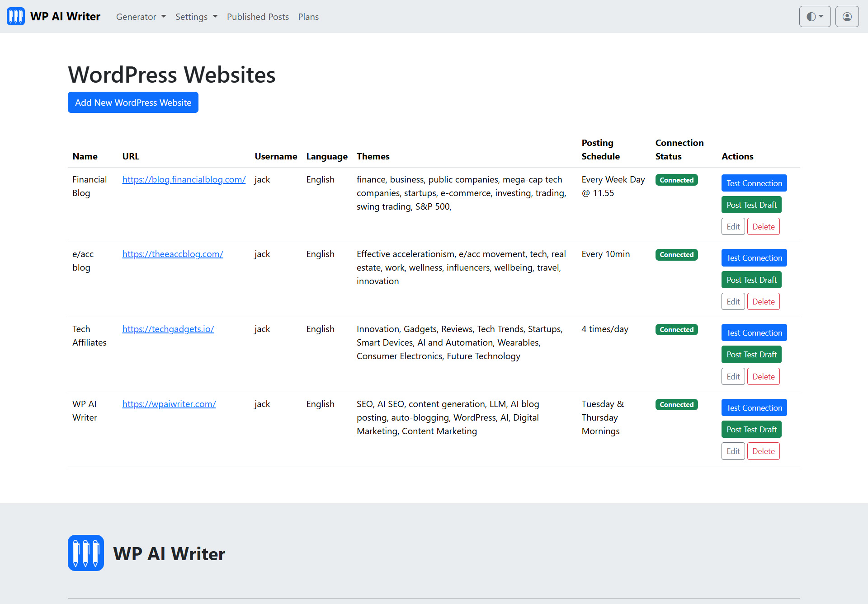Image resolution: width=868 pixels, height=604 pixels.
Task: Click the WP AI Writer logo in the footer
Action: point(85,552)
